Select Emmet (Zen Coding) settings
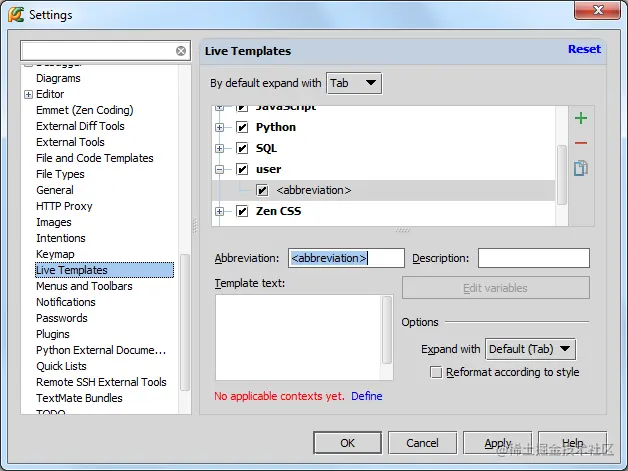 [x=85, y=110]
